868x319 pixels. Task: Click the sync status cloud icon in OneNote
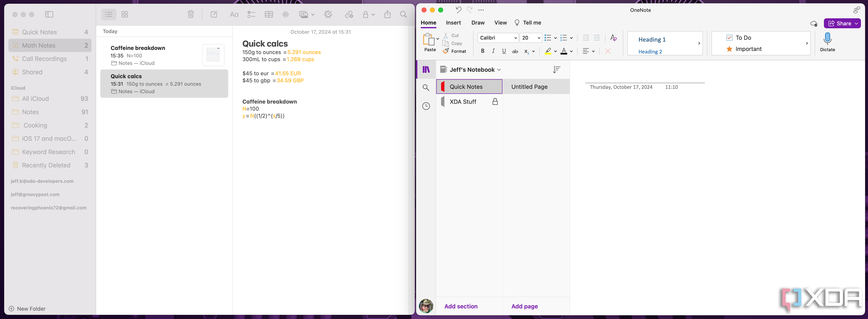(x=814, y=23)
